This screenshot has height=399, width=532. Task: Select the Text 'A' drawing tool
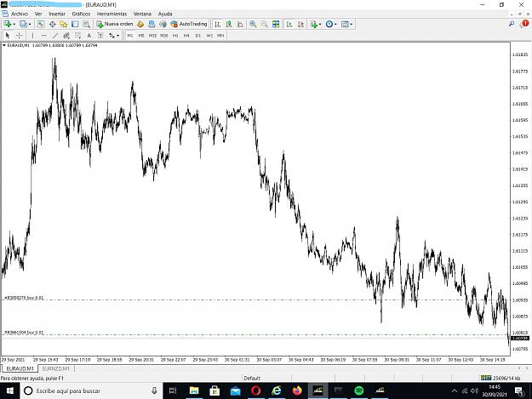[x=89, y=35]
